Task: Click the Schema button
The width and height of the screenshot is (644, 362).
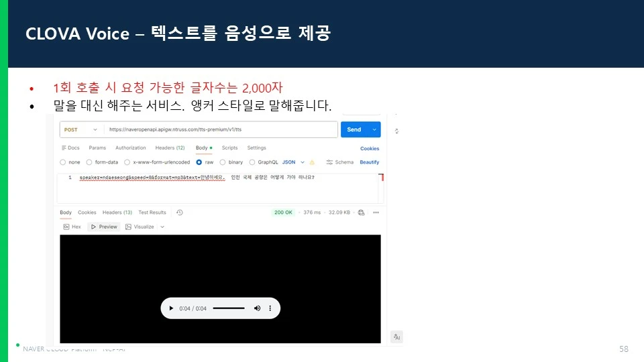Action: [x=340, y=162]
